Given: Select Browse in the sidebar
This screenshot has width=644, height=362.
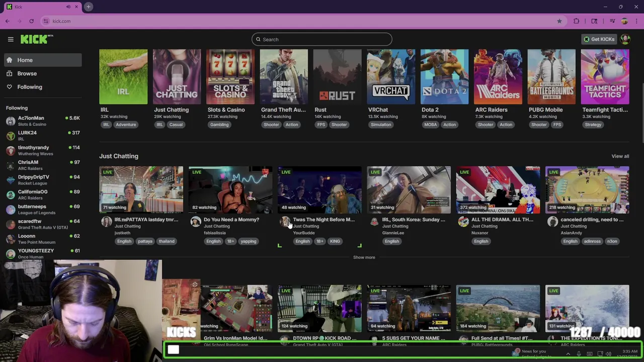Looking at the screenshot, I should click(43, 73).
